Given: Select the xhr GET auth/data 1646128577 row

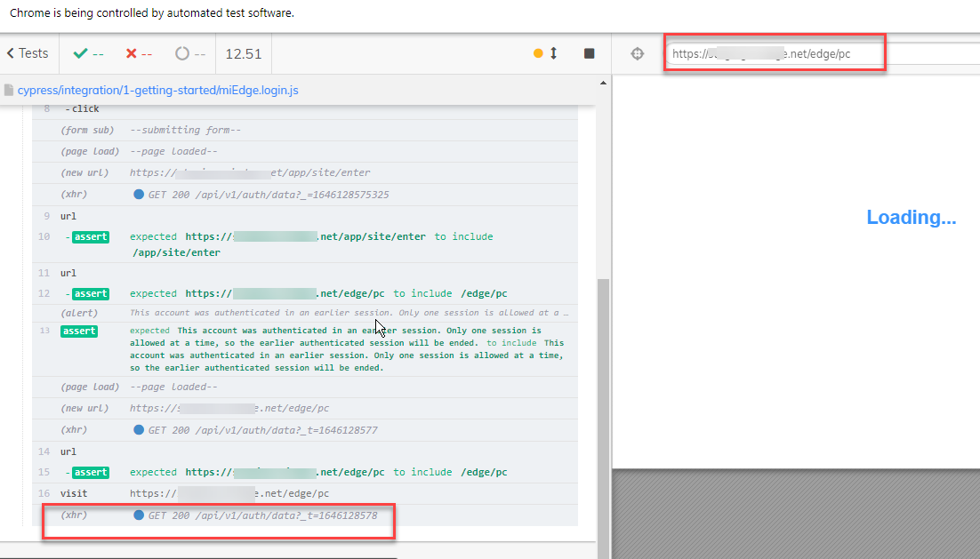Looking at the screenshot, I should click(x=305, y=430).
